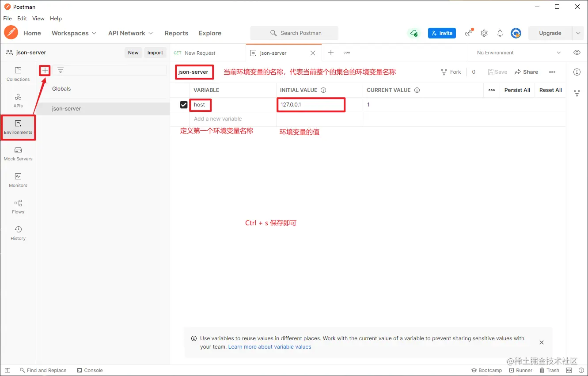Click the Upgrade button

[550, 33]
